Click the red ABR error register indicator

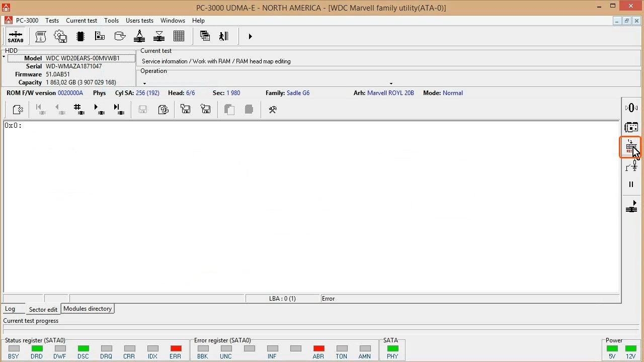[x=318, y=348]
